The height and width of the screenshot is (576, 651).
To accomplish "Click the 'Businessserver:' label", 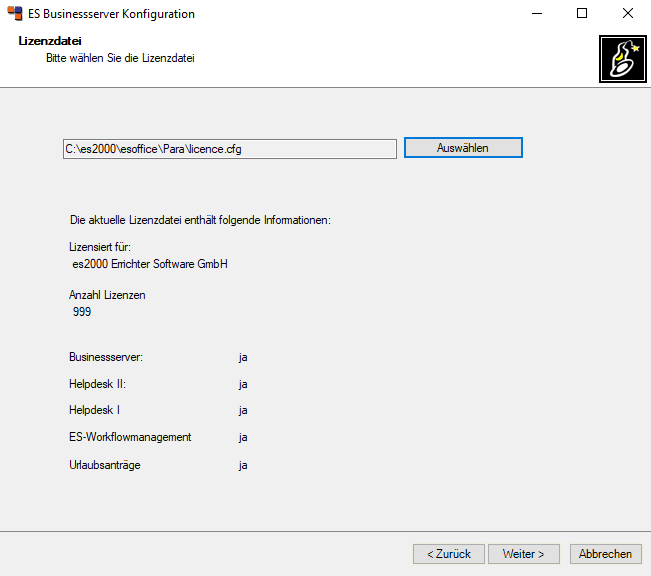I will pyautogui.click(x=106, y=357).
